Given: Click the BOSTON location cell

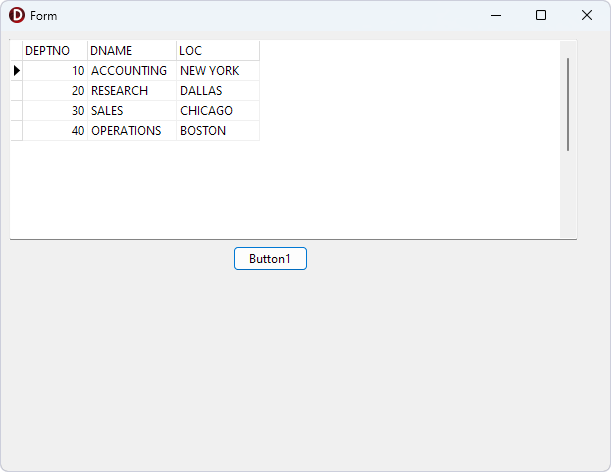Looking at the screenshot, I should [x=217, y=131].
